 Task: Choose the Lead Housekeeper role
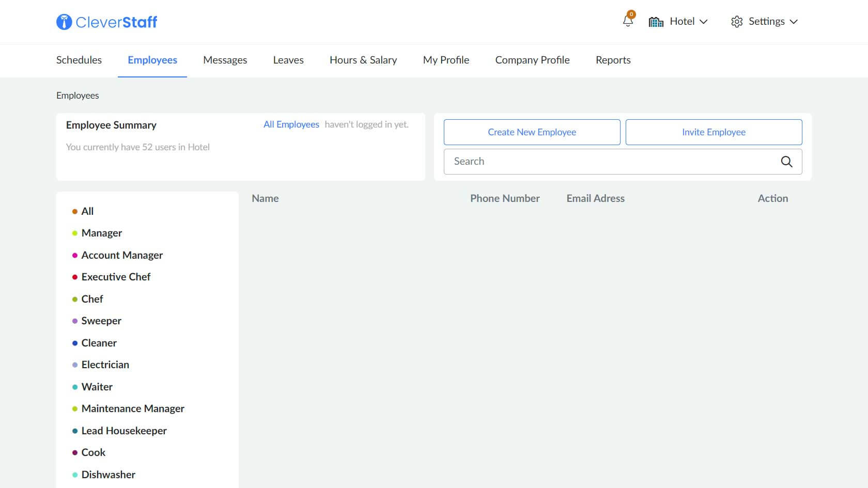(x=124, y=431)
